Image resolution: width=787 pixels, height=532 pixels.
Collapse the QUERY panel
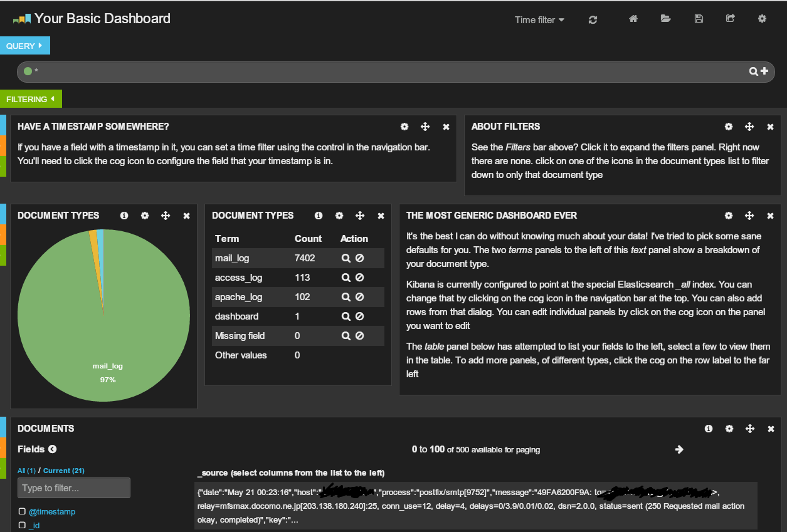(25, 45)
